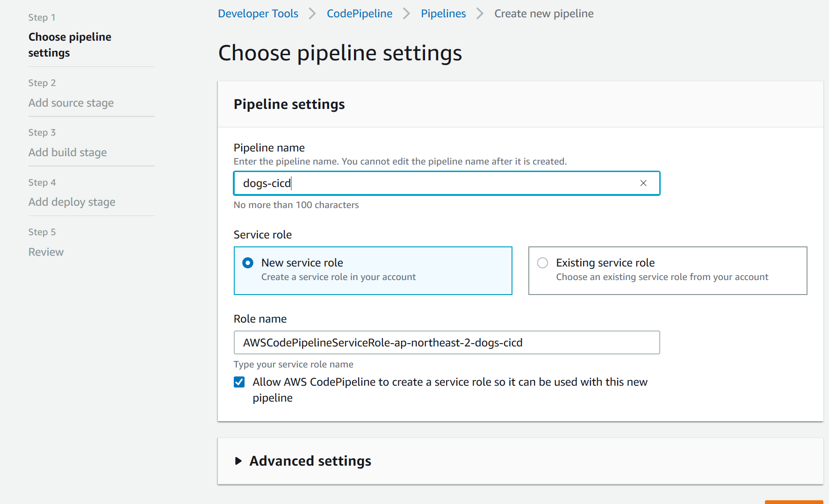Click the Role name text field
Image resolution: width=829 pixels, height=504 pixels.
[x=446, y=343]
